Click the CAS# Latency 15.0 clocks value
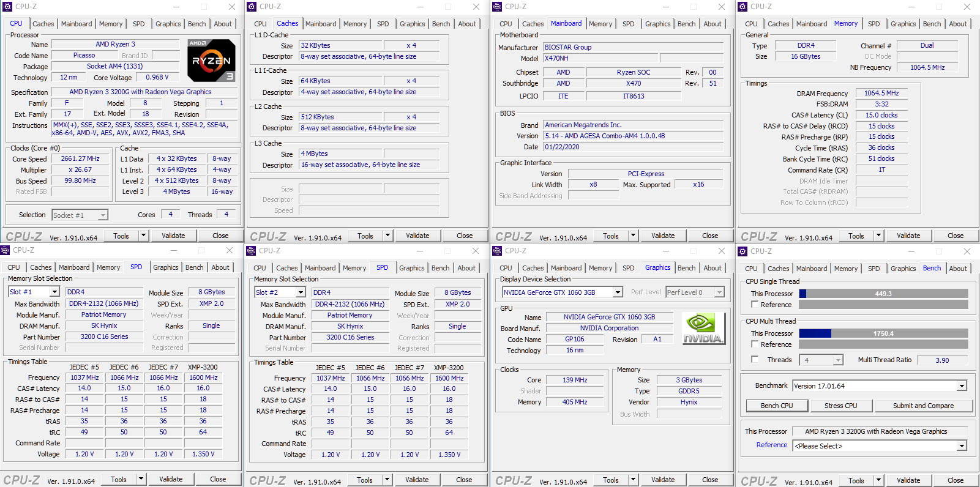Image resolution: width=980 pixels, height=487 pixels. tap(881, 115)
